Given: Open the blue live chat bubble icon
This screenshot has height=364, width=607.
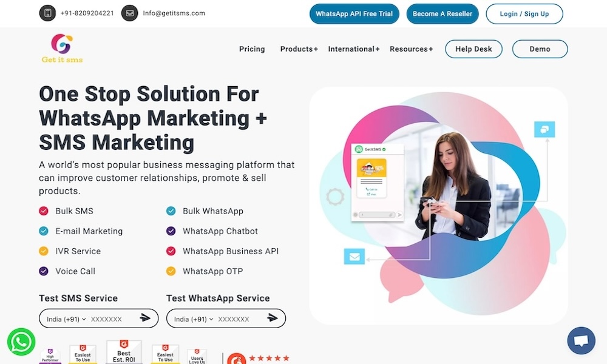Looking at the screenshot, I should pos(581,341).
